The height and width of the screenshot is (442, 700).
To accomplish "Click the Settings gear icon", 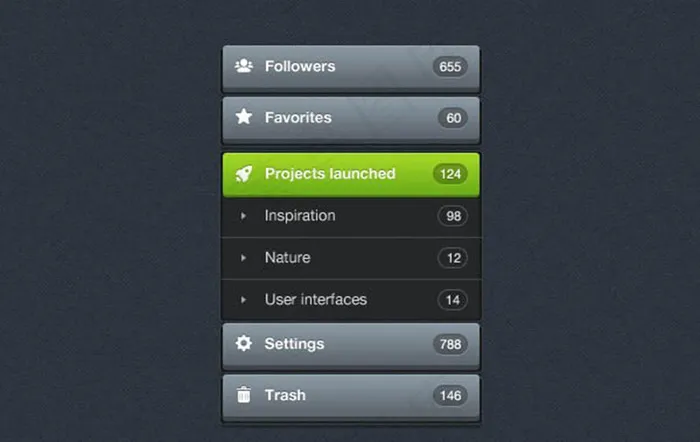I will point(244,343).
